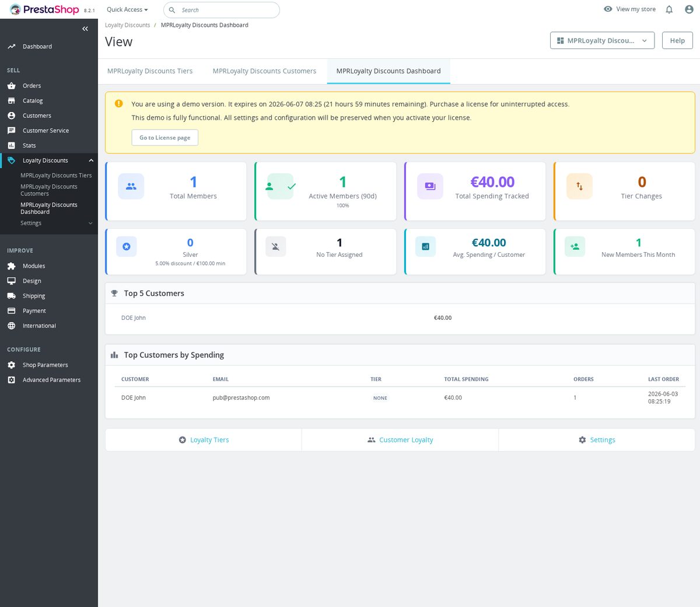700x607 pixels.
Task: Open the MPRLoyalty Discou... dropdown button
Action: point(602,41)
